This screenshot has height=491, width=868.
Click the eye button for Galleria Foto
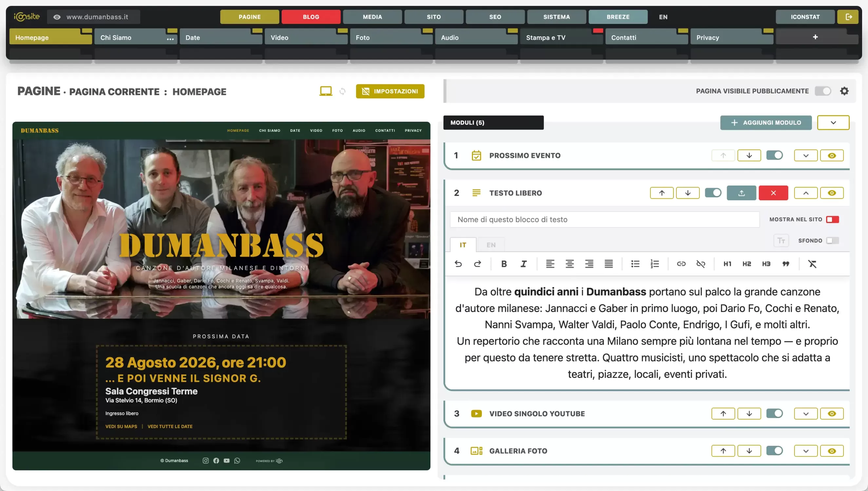tap(832, 451)
